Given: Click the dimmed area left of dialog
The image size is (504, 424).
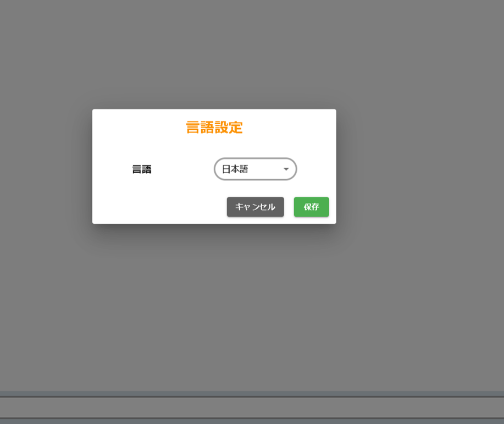Looking at the screenshot, I should click(x=46, y=166).
